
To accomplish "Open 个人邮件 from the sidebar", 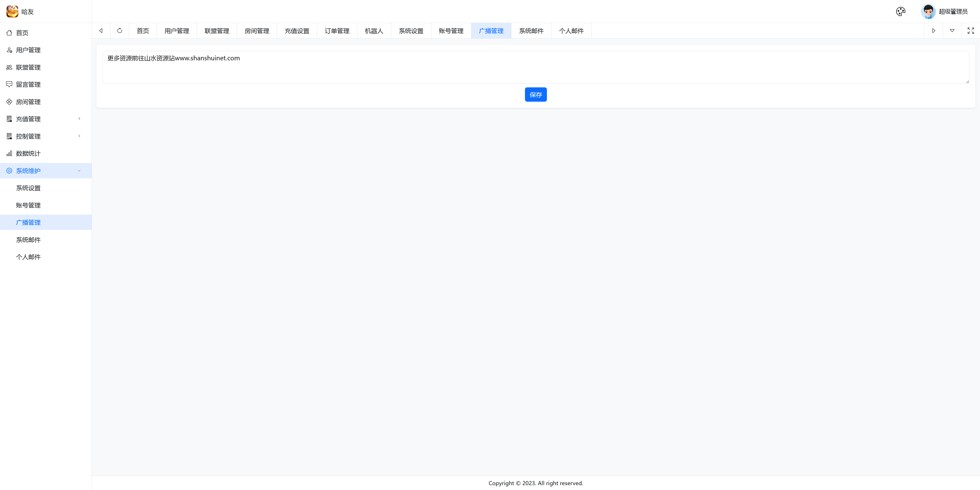I will [29, 257].
